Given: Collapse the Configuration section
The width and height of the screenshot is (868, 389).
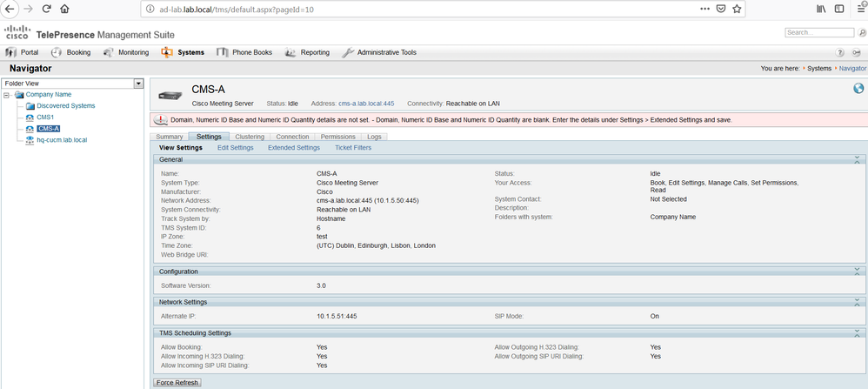Looking at the screenshot, I should point(857,272).
